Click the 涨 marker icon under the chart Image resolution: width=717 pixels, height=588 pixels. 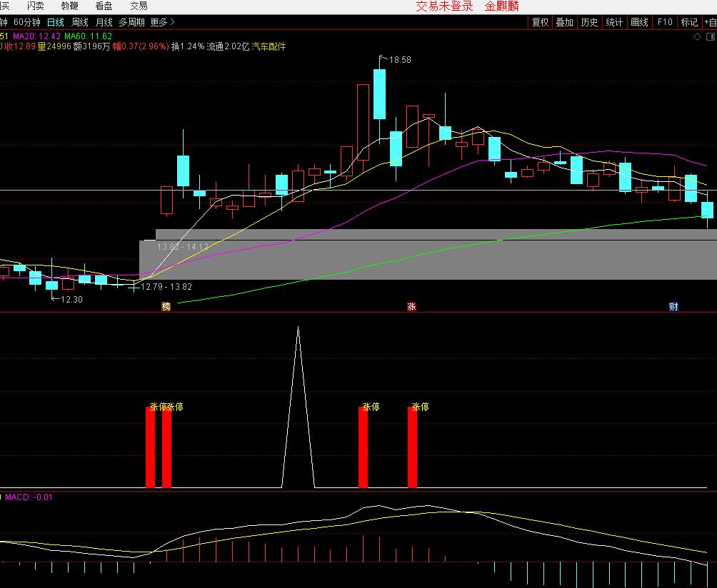411,307
